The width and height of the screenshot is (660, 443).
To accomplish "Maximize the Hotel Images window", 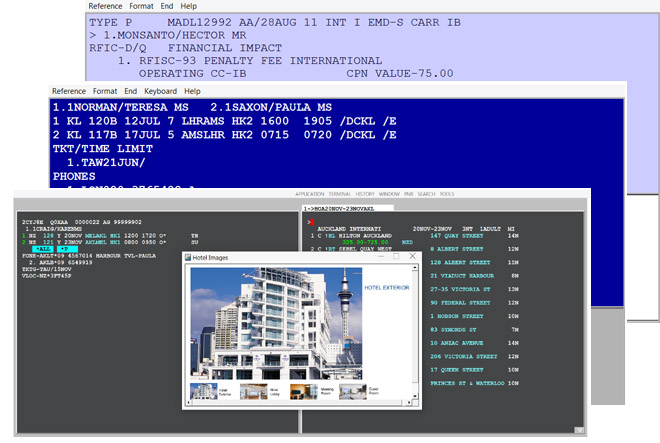I will (396, 257).
